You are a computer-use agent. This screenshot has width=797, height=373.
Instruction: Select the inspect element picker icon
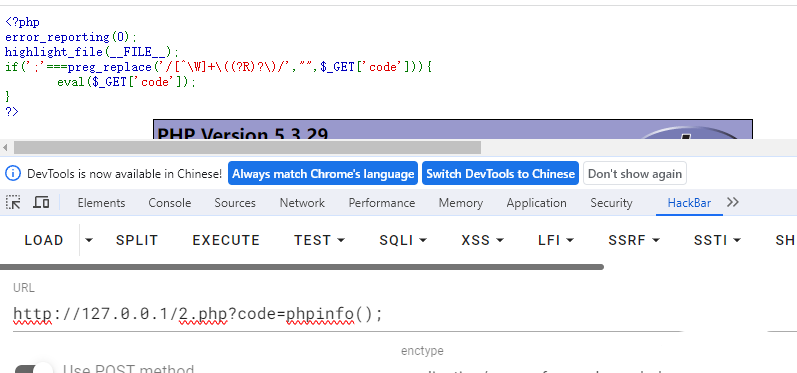tap(13, 202)
